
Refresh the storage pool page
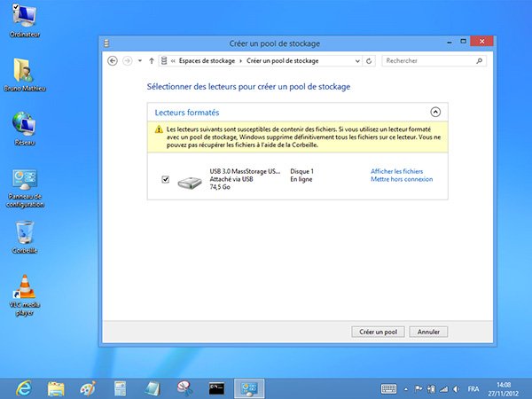(369, 61)
